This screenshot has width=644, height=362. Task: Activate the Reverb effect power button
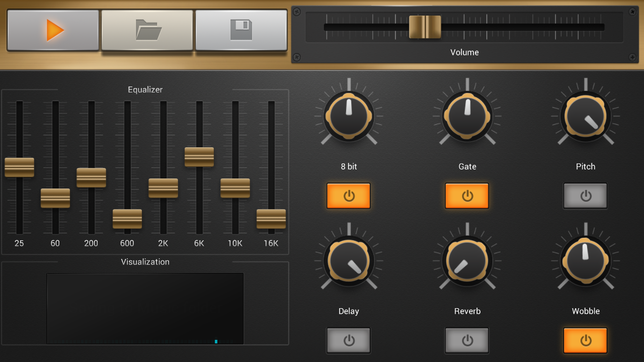[467, 340]
